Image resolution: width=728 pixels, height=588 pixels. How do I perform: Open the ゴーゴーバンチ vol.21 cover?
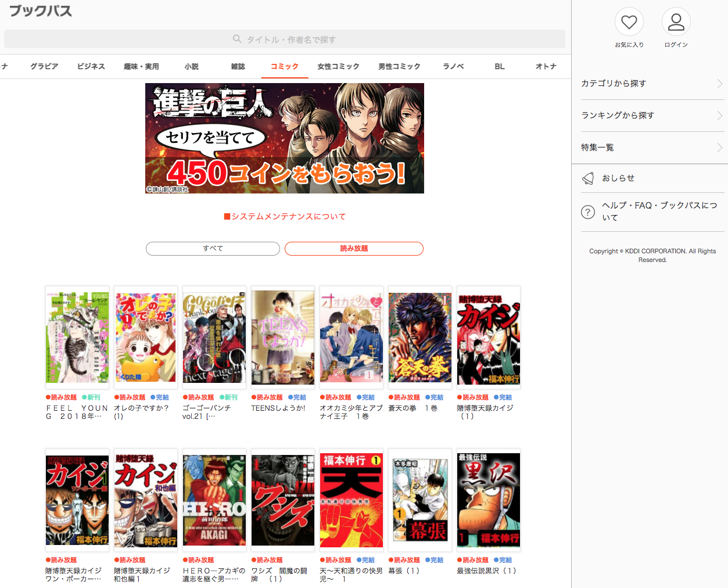(x=214, y=337)
